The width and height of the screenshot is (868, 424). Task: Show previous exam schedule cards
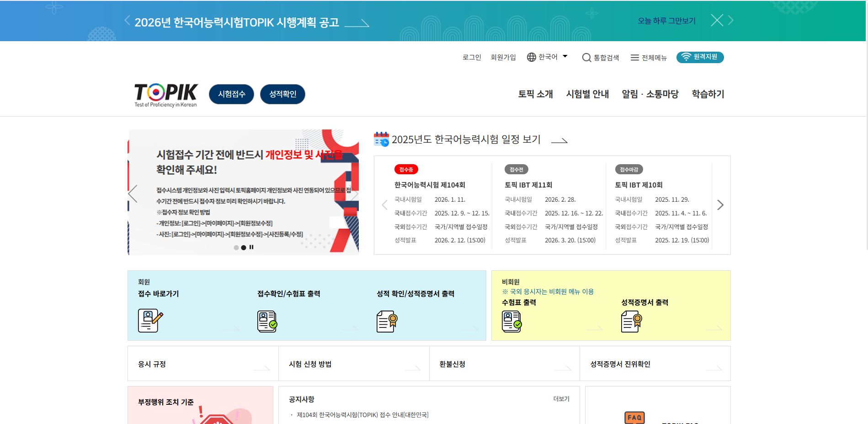[384, 205]
